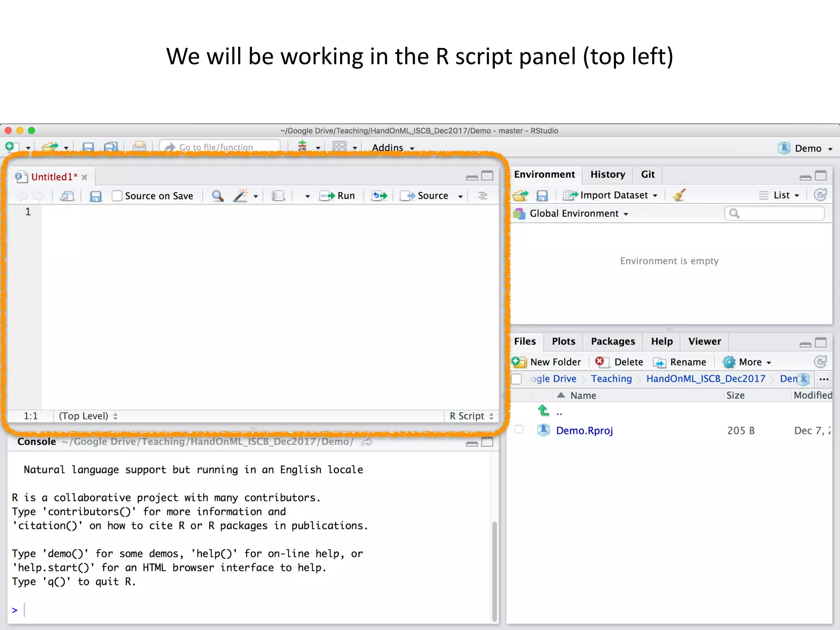Open the Import Dataset dropdown
The width and height of the screenshot is (840, 630).
[611, 195]
